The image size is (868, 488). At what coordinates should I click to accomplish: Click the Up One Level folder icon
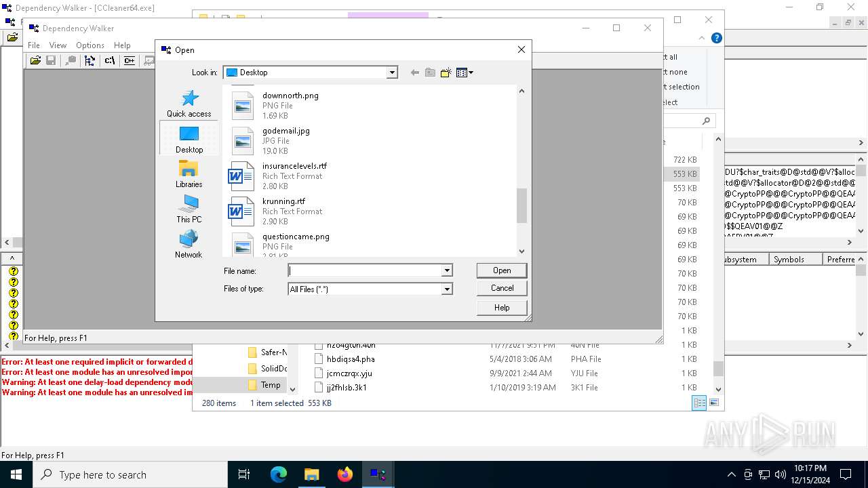point(430,73)
